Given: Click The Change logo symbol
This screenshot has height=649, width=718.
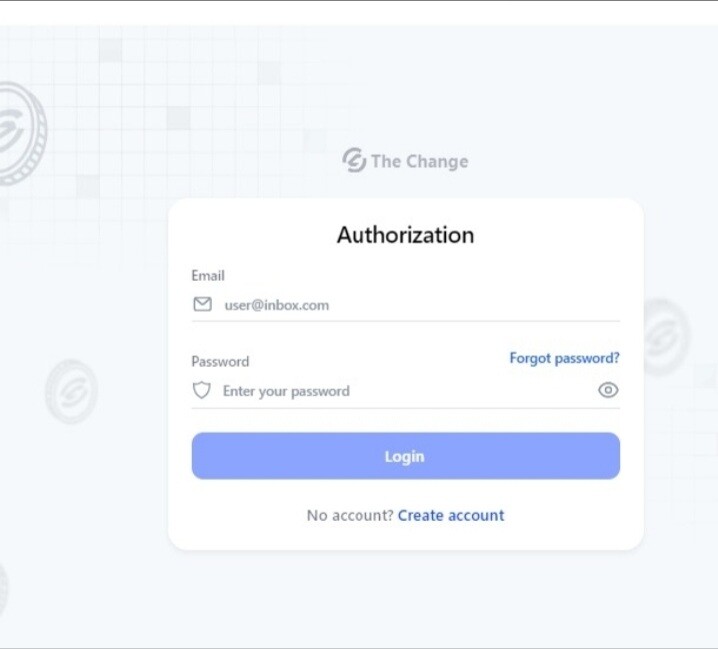Looking at the screenshot, I should coord(354,160).
